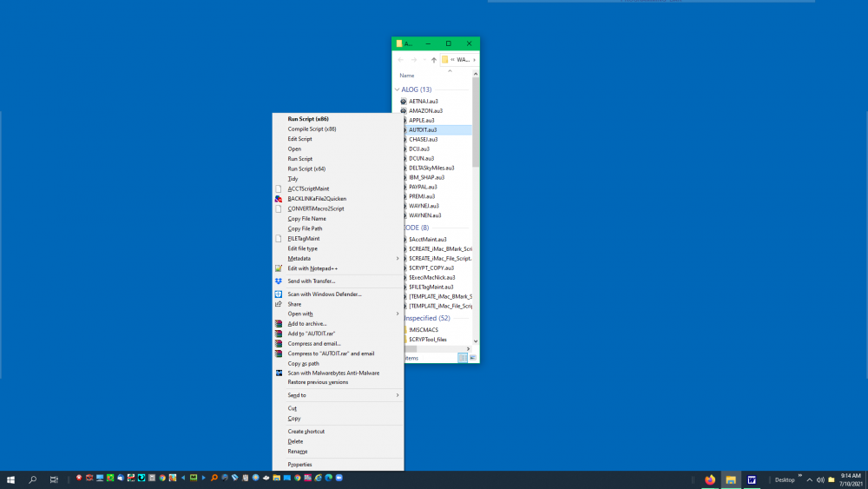Open Desktop toolbar overflow chevron

pos(800,476)
